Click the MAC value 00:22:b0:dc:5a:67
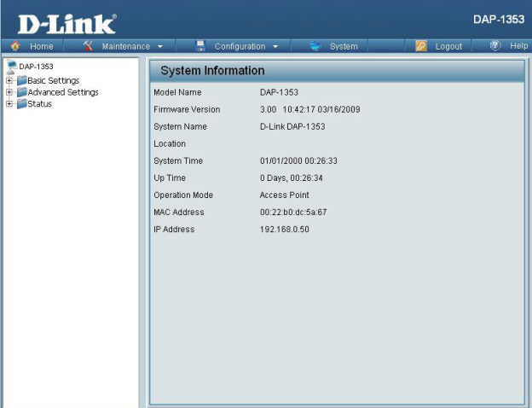Image resolution: width=532 pixels, height=408 pixels. click(x=293, y=213)
